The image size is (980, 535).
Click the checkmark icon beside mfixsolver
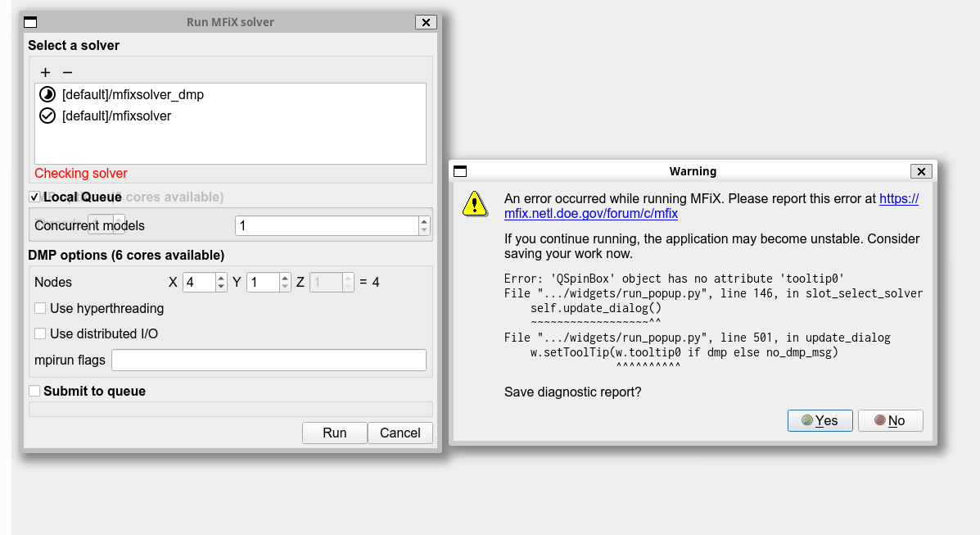47,116
